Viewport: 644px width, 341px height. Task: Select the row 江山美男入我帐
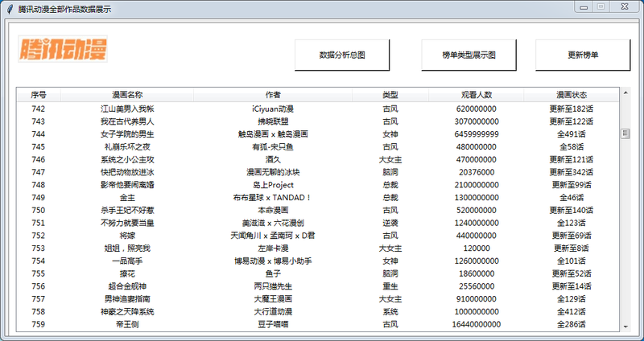tap(317, 109)
